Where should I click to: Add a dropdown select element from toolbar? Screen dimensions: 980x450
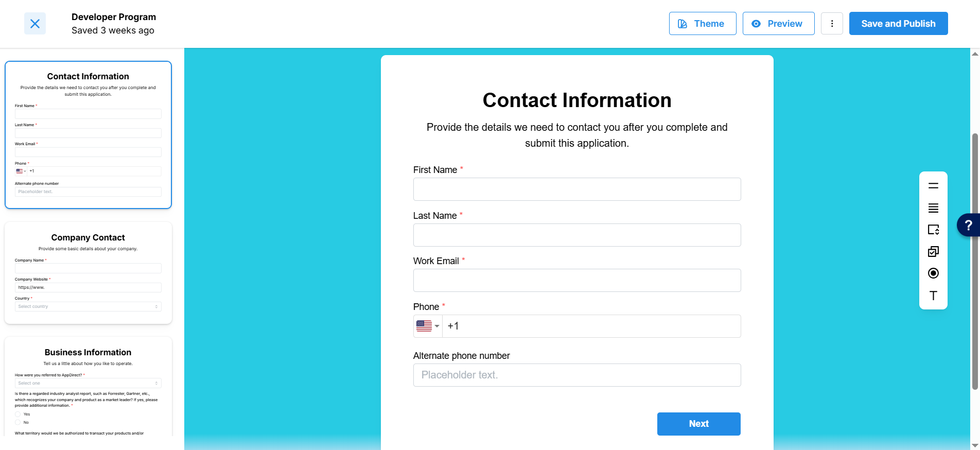[933, 230]
